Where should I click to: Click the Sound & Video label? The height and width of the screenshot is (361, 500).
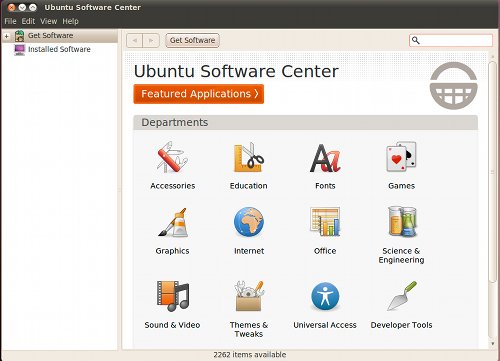pyautogui.click(x=172, y=325)
